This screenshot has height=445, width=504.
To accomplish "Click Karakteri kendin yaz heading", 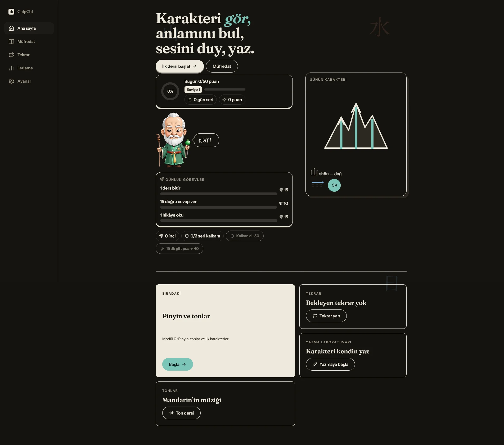I will click(x=337, y=351).
